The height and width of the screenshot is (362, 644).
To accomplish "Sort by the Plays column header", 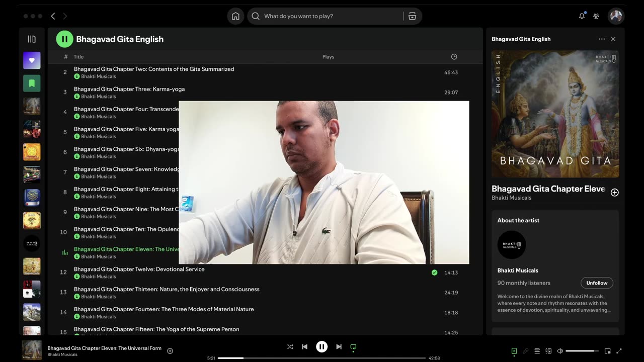I will [x=328, y=57].
